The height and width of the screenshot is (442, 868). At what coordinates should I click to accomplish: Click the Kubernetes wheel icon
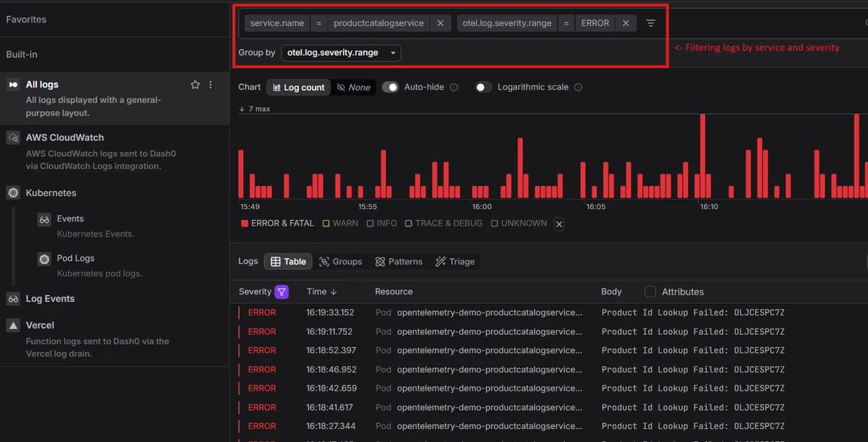(x=12, y=193)
